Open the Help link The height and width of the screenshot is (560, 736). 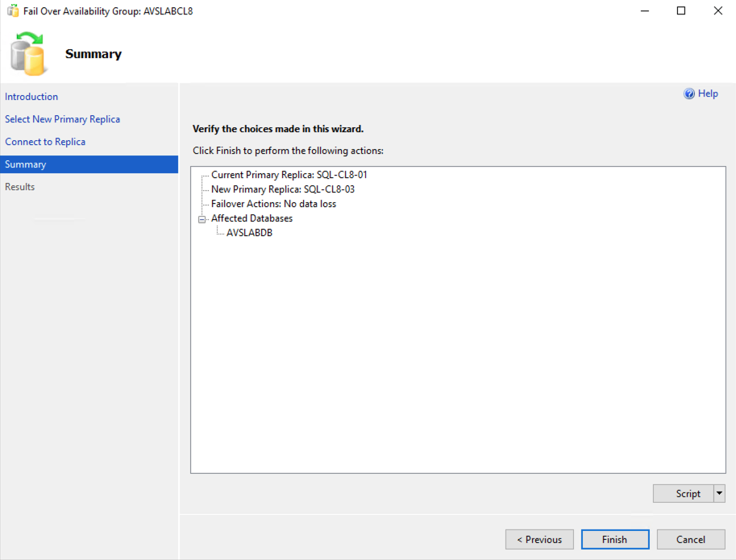[x=708, y=93]
